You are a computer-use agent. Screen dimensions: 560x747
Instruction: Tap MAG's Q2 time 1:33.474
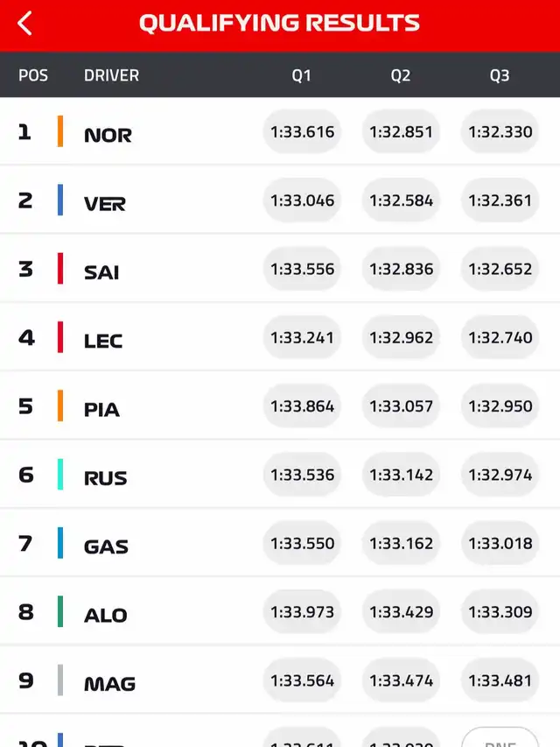click(x=401, y=680)
